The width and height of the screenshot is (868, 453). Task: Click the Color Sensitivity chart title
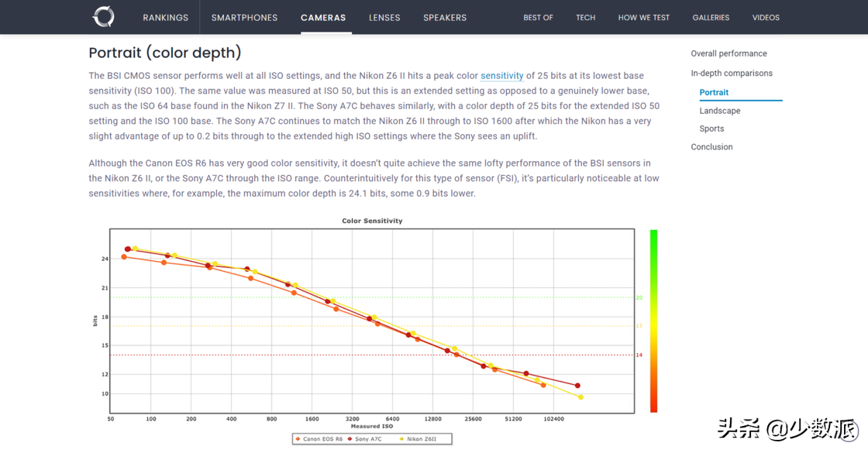(372, 221)
